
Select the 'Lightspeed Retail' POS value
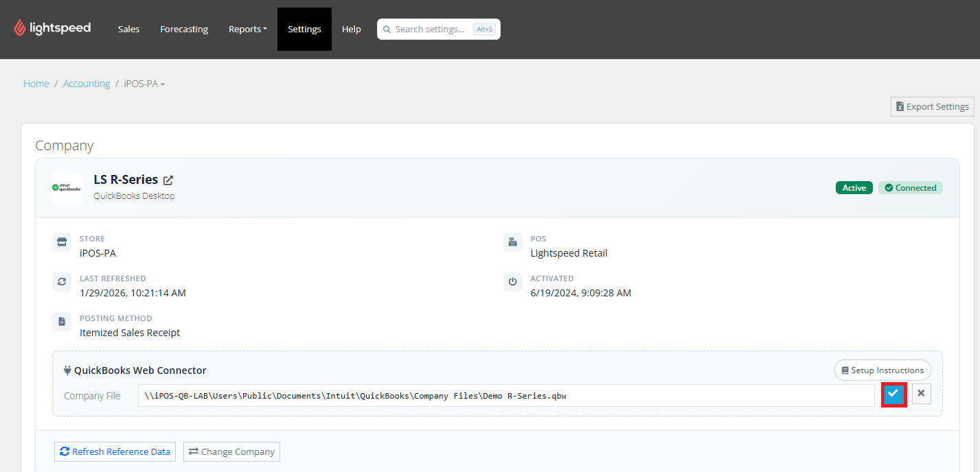pyautogui.click(x=569, y=253)
